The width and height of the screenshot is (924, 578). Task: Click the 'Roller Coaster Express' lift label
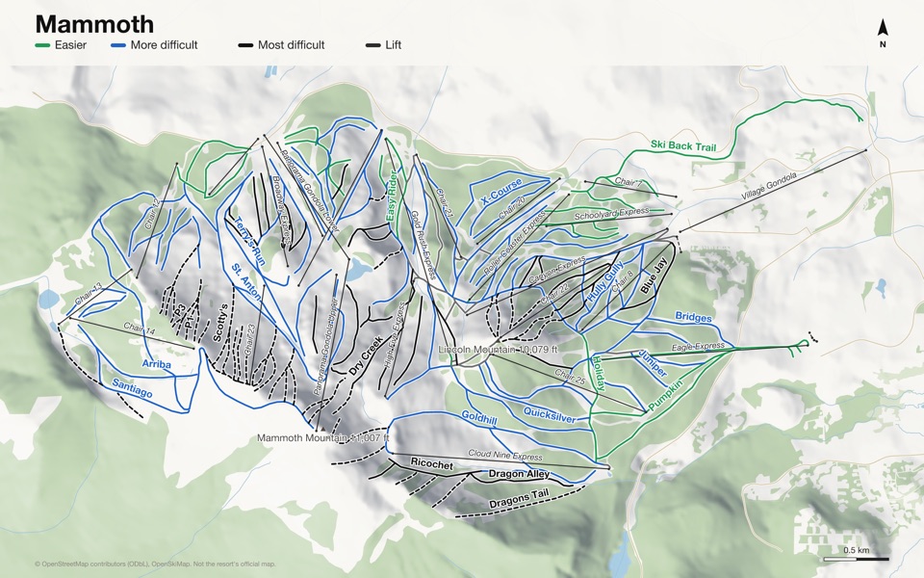tap(515, 243)
